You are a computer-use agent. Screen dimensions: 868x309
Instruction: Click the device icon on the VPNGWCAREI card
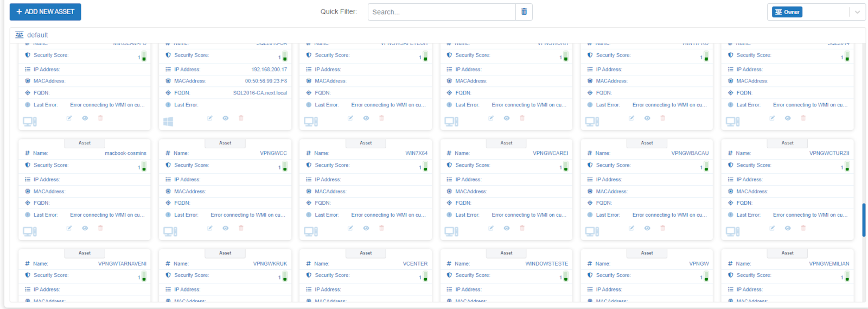[x=451, y=232]
